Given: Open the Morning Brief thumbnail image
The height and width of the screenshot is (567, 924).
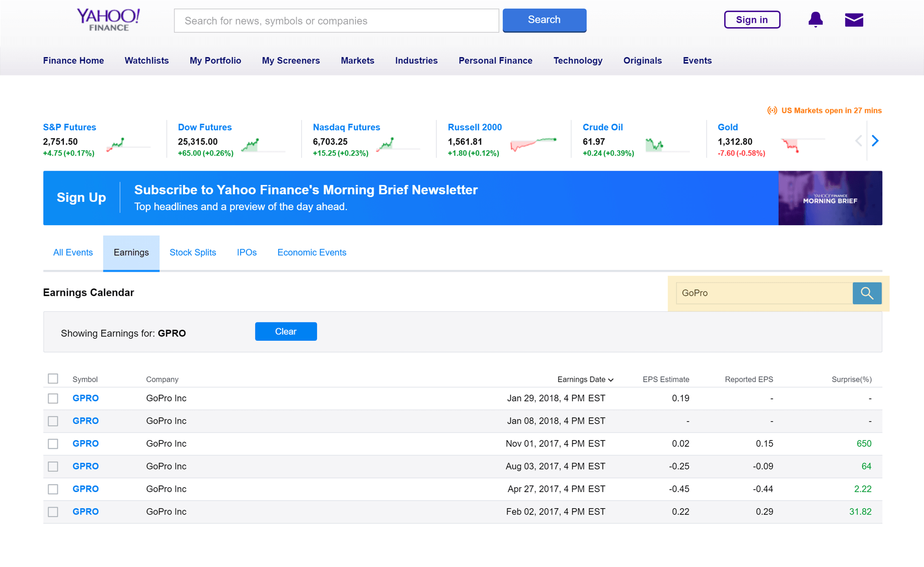Looking at the screenshot, I should (830, 198).
